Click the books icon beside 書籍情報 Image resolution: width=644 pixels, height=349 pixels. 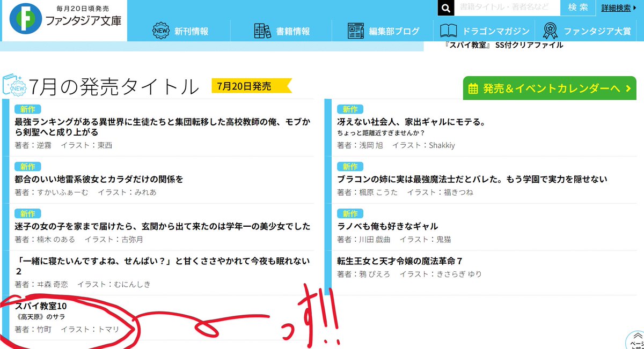click(262, 31)
